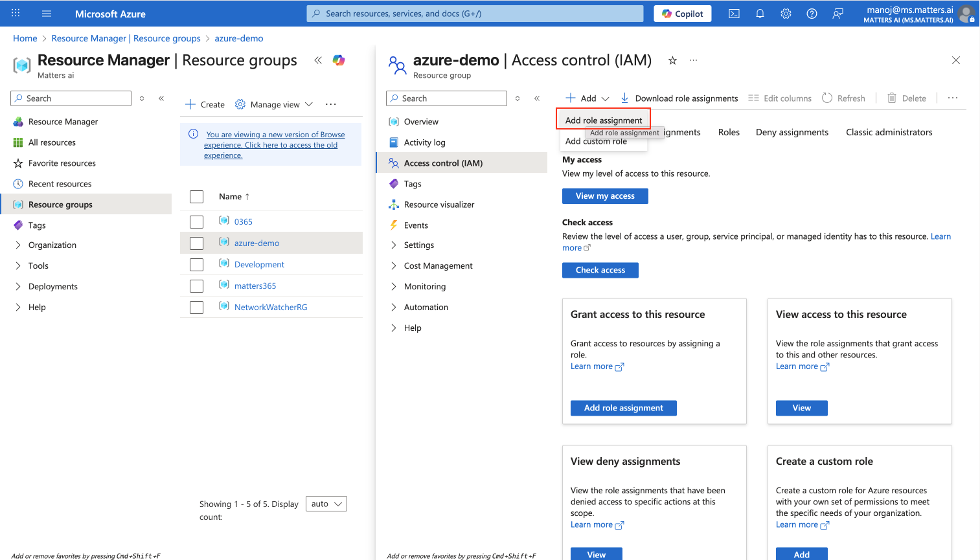Expand the Tools section

[18, 265]
